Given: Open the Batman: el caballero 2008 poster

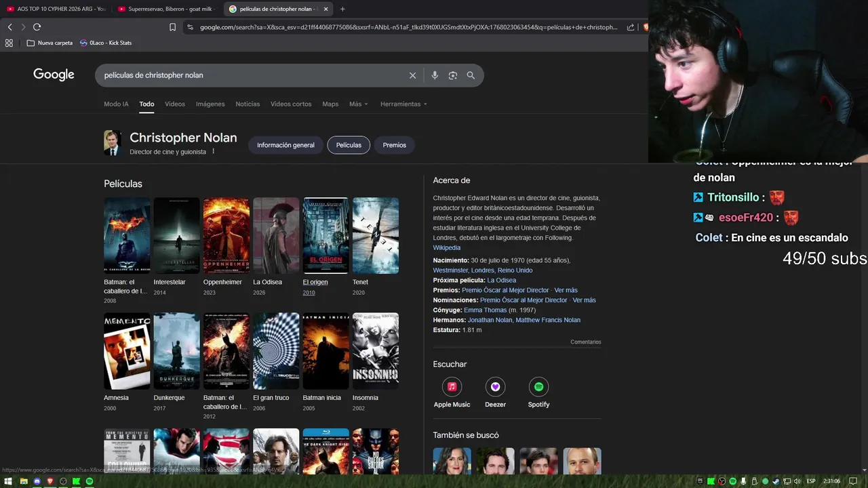Looking at the screenshot, I should (x=127, y=235).
